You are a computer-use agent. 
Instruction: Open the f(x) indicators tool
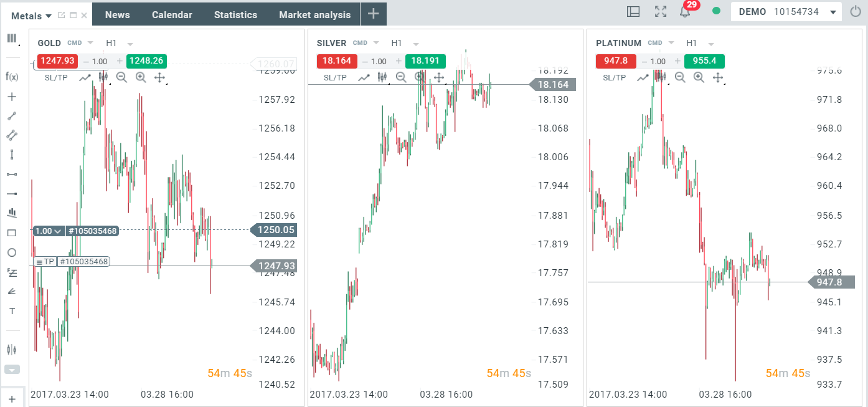11,77
